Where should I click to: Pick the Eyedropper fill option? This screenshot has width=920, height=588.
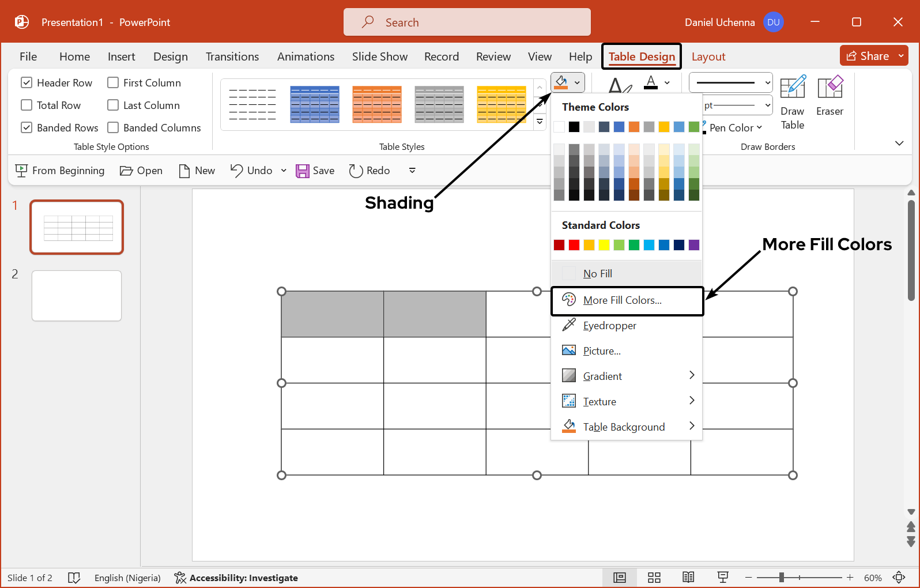(609, 326)
